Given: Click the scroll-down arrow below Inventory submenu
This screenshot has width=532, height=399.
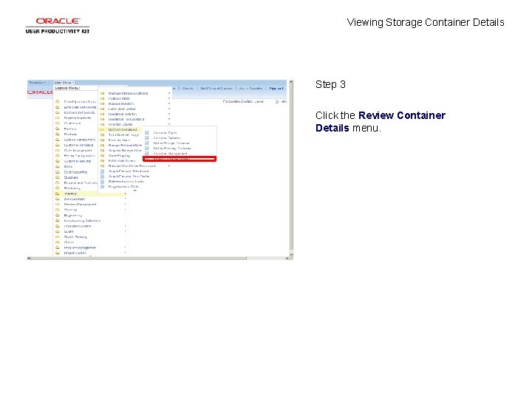Looking at the screenshot, I should tap(135, 191).
